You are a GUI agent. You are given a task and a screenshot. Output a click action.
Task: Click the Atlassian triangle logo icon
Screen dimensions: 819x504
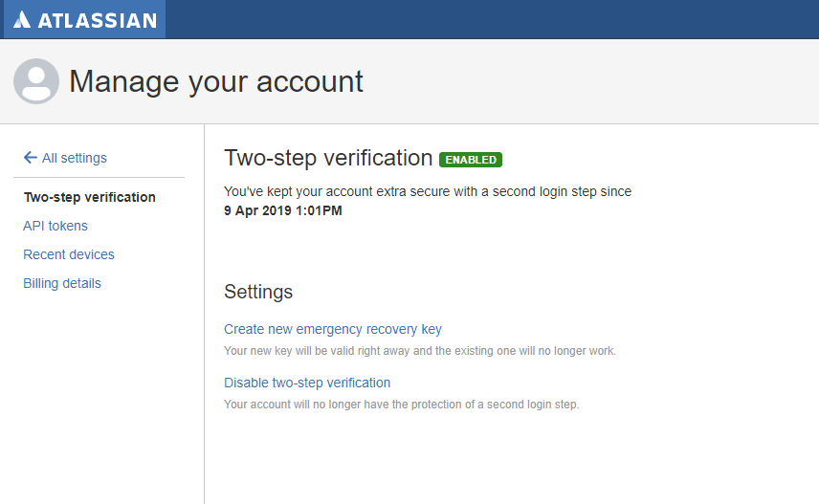[x=22, y=20]
